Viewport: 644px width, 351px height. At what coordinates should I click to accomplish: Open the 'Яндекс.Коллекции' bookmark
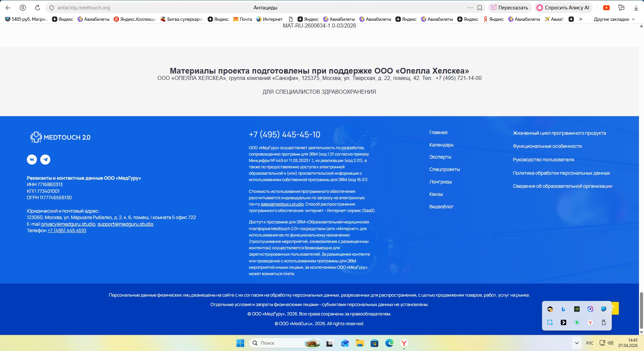(135, 19)
